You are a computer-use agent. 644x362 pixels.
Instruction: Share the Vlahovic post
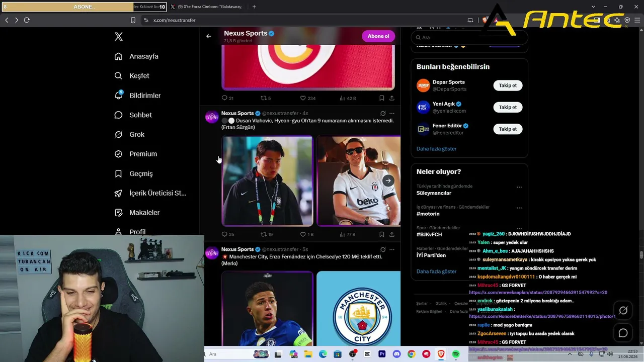tap(392, 234)
